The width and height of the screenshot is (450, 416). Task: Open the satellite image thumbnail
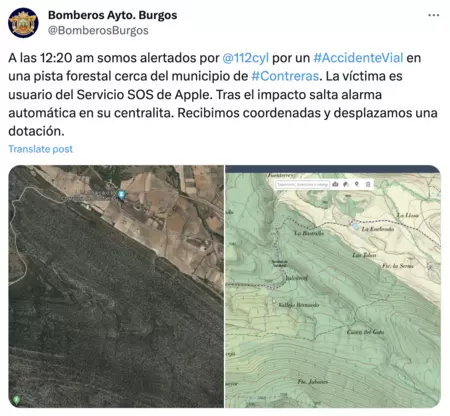[116, 286]
